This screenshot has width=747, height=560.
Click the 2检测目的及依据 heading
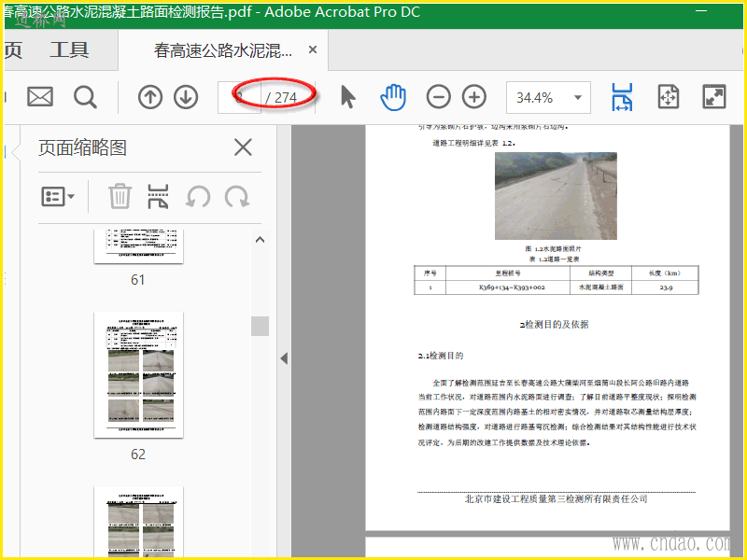pos(554,324)
